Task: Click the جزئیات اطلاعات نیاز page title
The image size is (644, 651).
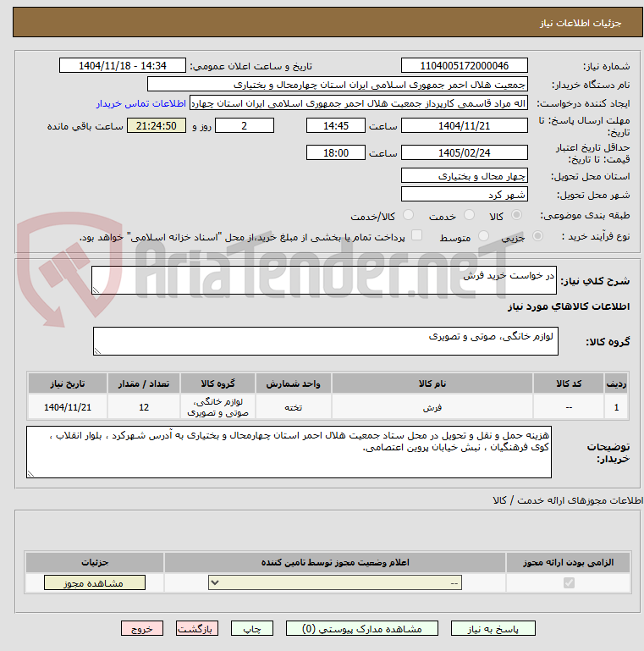Action: 580,23
